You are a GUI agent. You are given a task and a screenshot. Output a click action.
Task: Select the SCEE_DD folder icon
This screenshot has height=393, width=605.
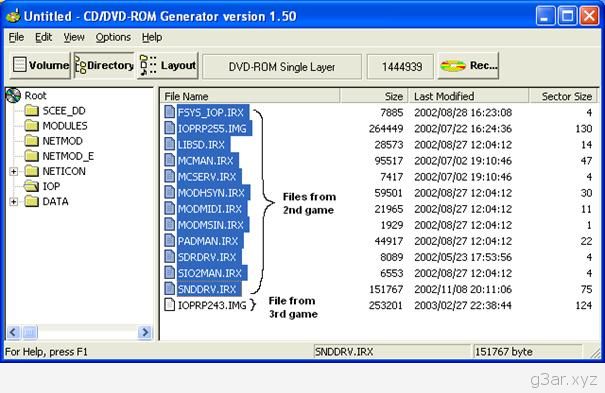point(31,111)
